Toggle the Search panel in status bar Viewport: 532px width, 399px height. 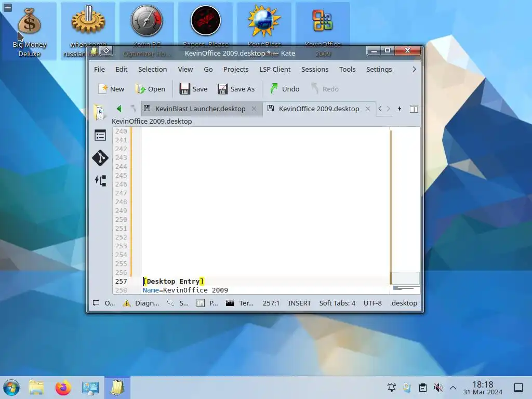click(178, 303)
